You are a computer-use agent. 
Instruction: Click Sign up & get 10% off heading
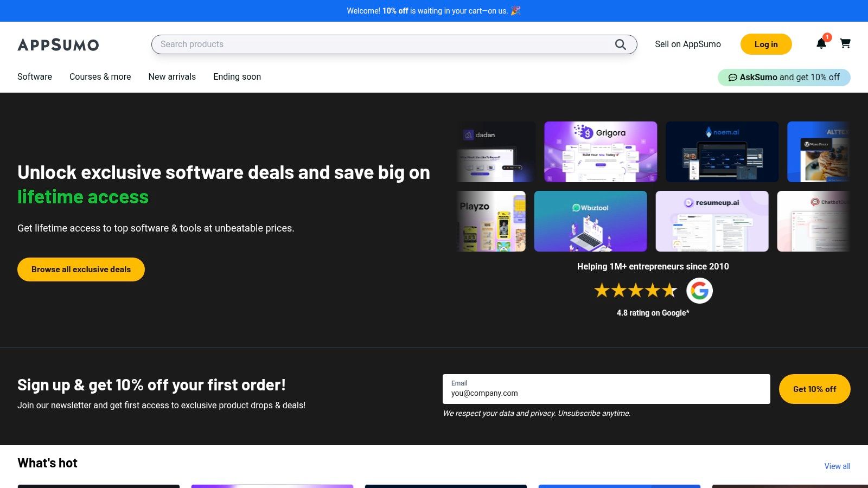[151, 385]
